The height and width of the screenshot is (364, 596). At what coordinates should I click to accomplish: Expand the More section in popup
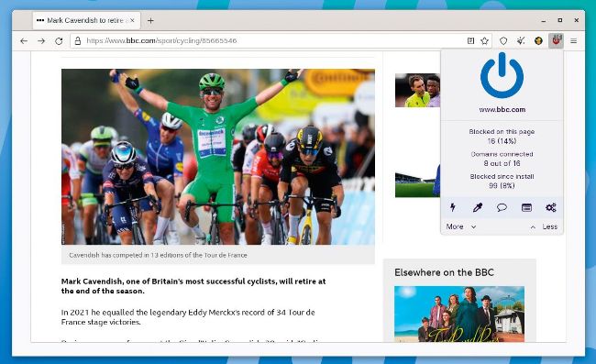461,226
